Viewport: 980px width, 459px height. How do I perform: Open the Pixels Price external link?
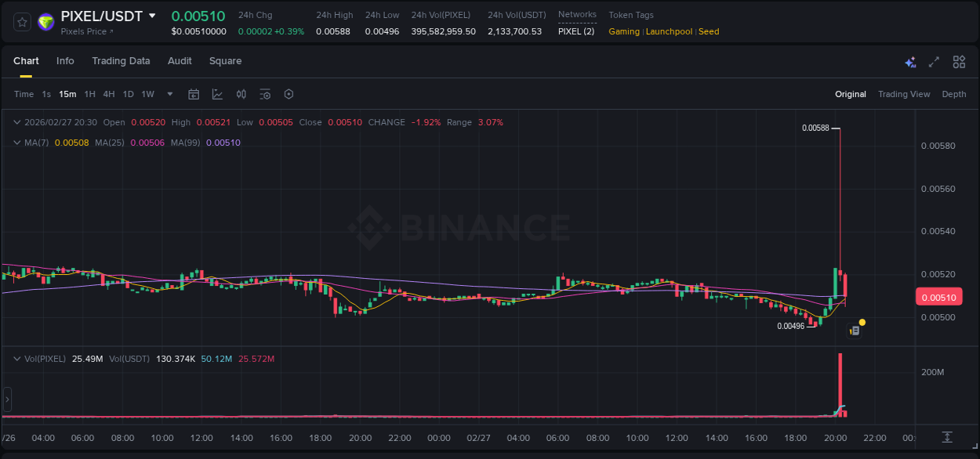coord(88,31)
